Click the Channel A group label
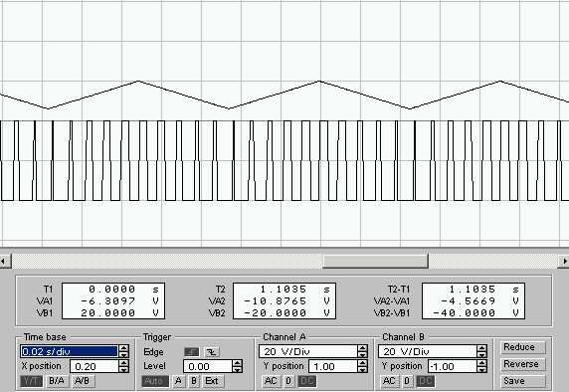Viewport: 569px width, 392px height. [x=284, y=337]
